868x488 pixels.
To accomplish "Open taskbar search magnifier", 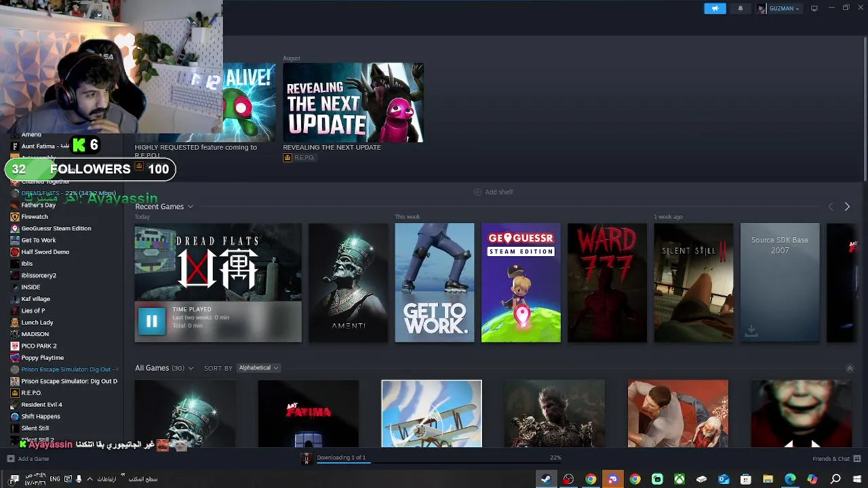I will [x=835, y=479].
